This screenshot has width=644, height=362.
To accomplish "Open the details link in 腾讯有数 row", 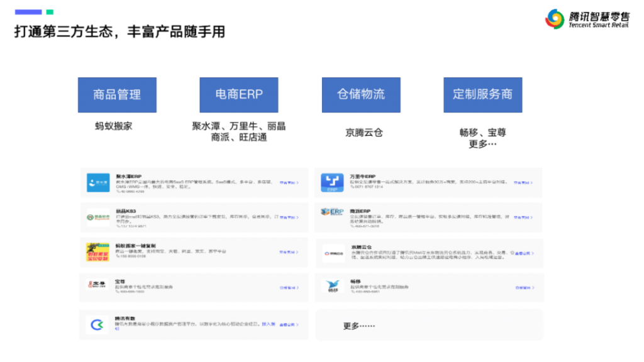I will click(x=289, y=325).
